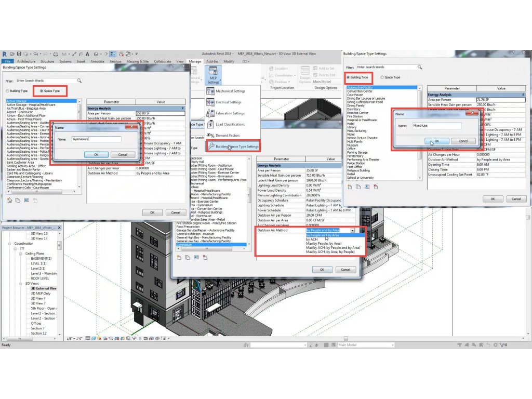Viewport: 532px width, 399px height.
Task: Select Building Type radio in right dialog
Action: click(348, 77)
